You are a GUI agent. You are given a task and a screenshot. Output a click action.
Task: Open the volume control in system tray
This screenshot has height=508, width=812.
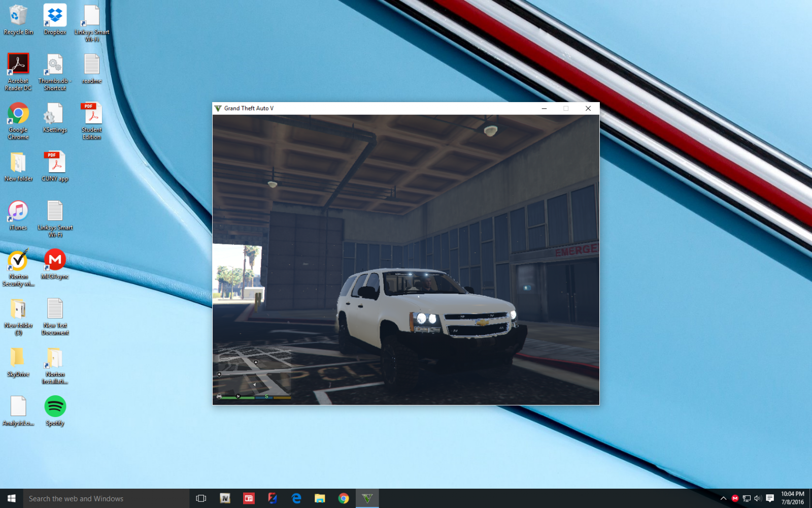click(x=758, y=498)
